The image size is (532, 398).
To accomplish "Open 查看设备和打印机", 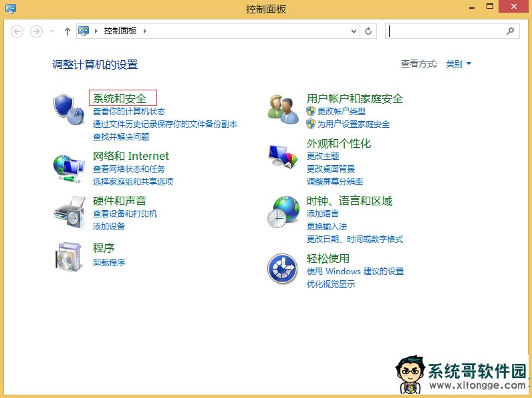I will [125, 213].
